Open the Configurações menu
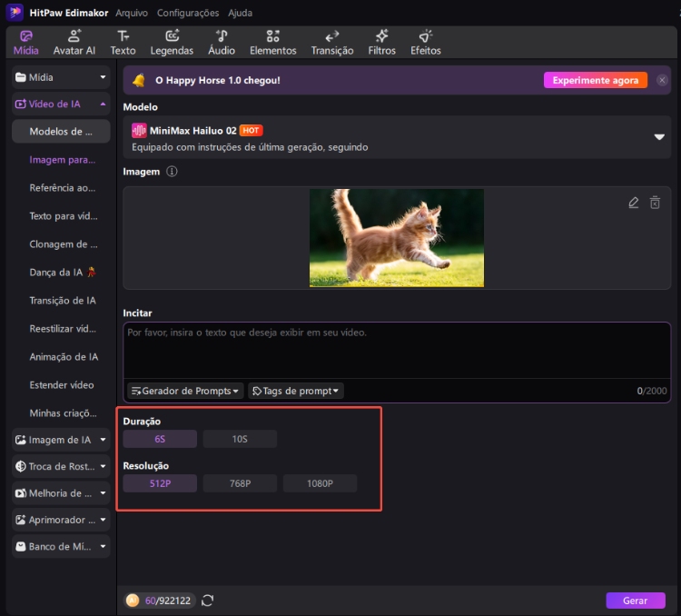The image size is (681, 616). (x=188, y=13)
